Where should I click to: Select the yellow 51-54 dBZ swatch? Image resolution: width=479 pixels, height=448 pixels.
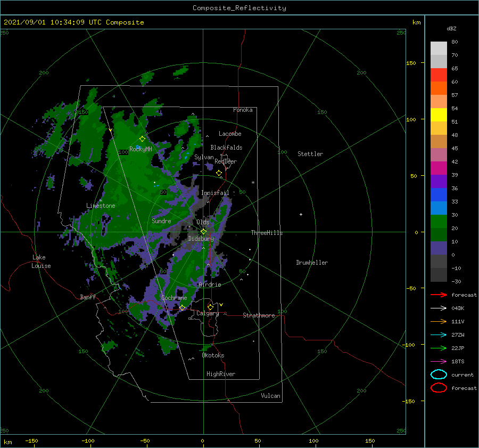tap(439, 115)
